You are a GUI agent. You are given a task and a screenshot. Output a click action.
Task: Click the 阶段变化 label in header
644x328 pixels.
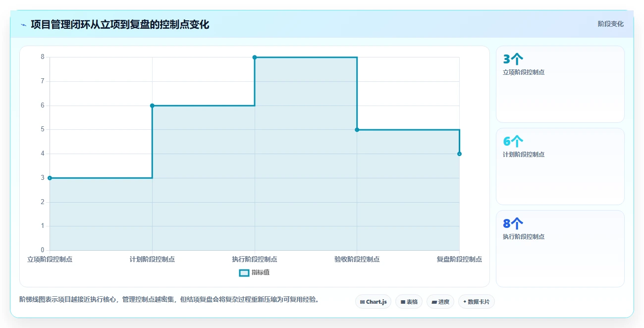point(611,24)
